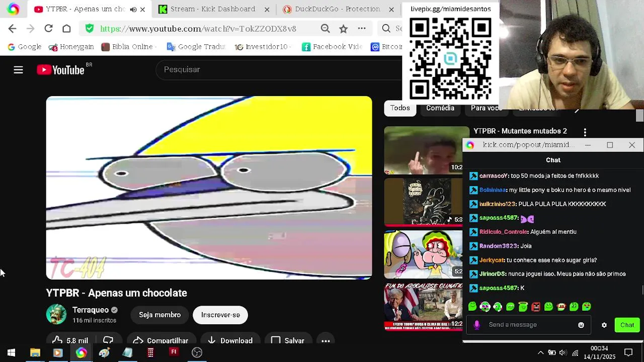Open Calculator from the taskbar

click(150, 352)
